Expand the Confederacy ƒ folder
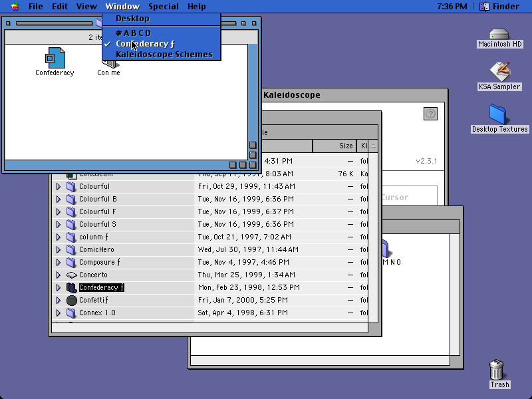The width and height of the screenshot is (532, 399). coord(59,288)
